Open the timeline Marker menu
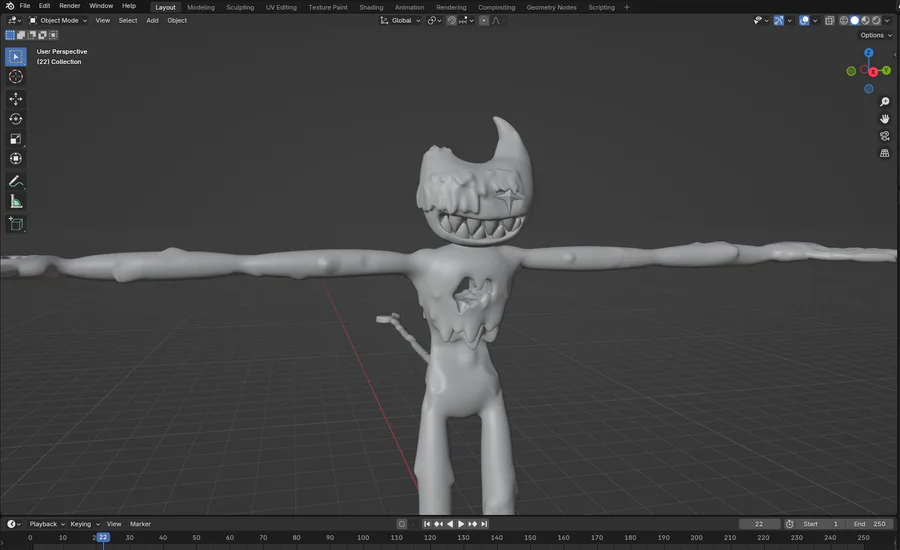Viewport: 900px width, 550px height. click(140, 524)
